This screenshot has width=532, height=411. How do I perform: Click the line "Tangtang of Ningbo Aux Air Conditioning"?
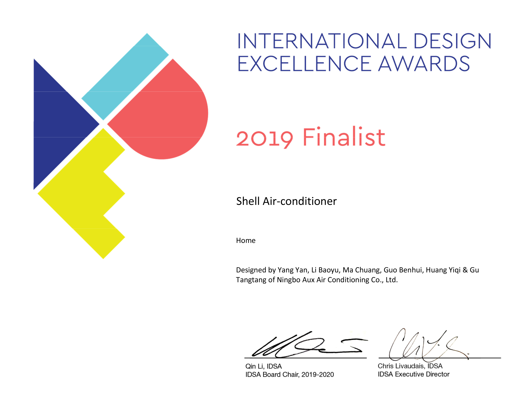(x=317, y=280)
